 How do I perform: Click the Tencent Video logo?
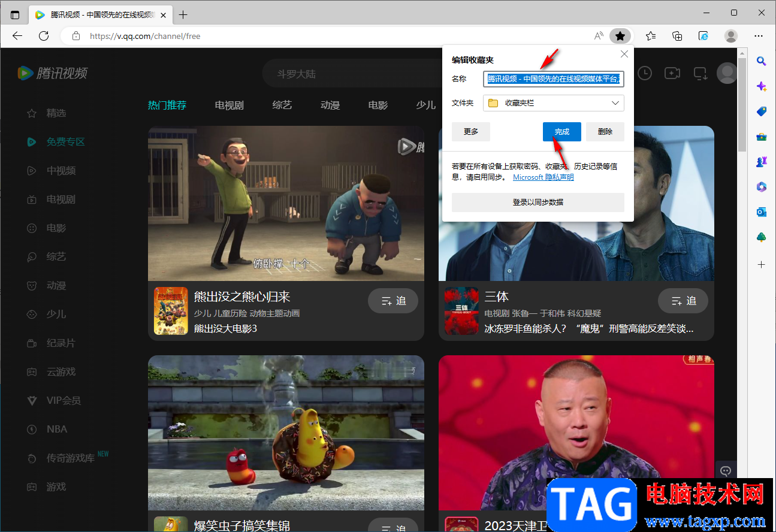coord(53,73)
